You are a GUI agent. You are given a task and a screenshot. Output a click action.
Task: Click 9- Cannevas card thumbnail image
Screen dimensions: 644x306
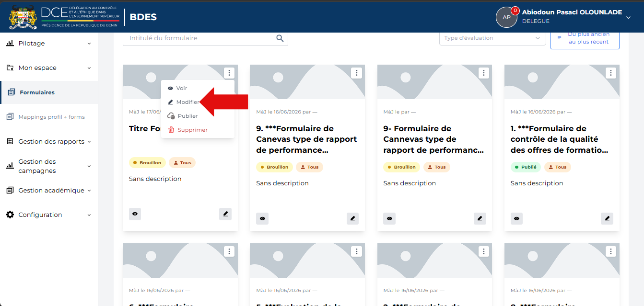coord(434,82)
